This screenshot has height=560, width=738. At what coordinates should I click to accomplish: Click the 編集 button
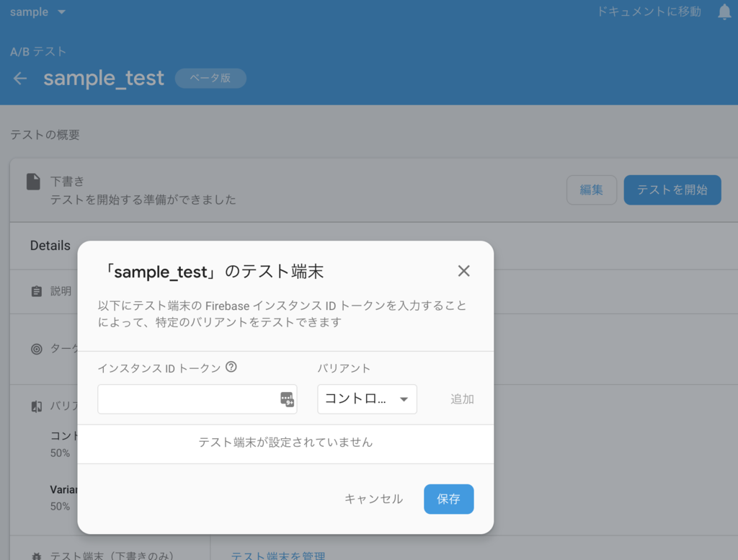pyautogui.click(x=592, y=190)
